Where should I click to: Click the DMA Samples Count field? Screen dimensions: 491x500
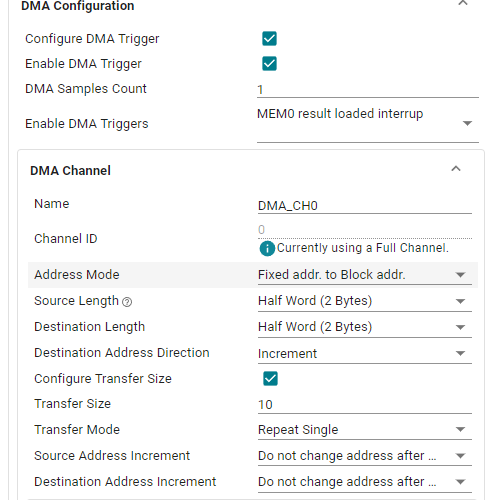tap(368, 89)
